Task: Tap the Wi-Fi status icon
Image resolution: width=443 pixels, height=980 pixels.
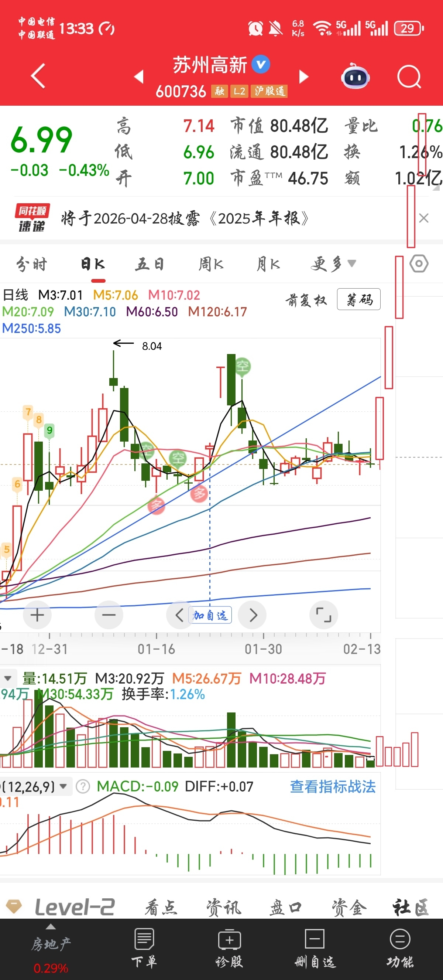Action: (322, 28)
